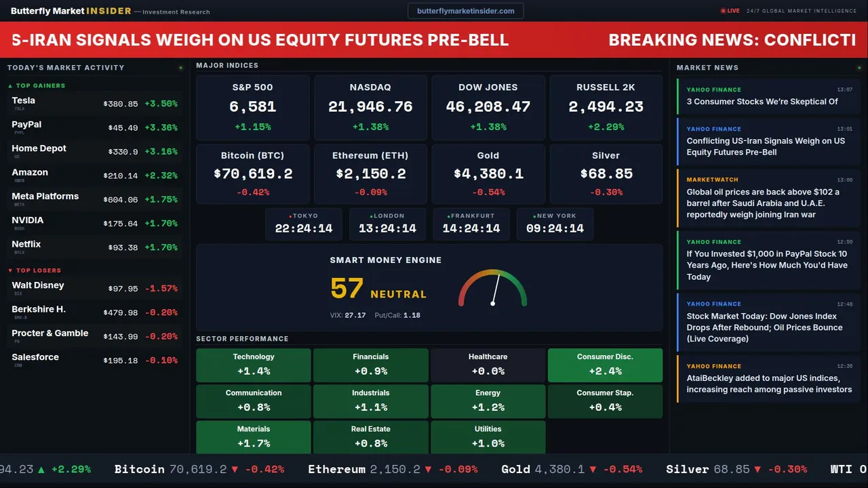Select Walt Disney in the top losers list
Screen dimensions: 868x488
coord(38,286)
